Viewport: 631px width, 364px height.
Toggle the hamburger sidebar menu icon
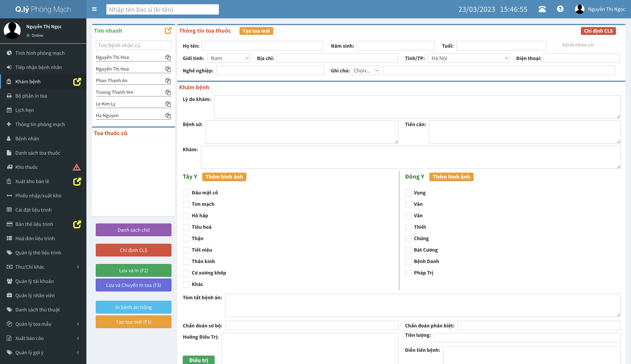tap(94, 9)
